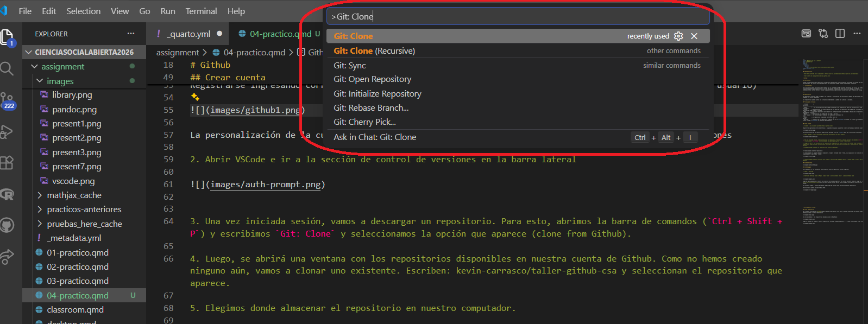Viewport: 868px width, 324px height.
Task: Click the command palette input field
Action: click(x=517, y=16)
